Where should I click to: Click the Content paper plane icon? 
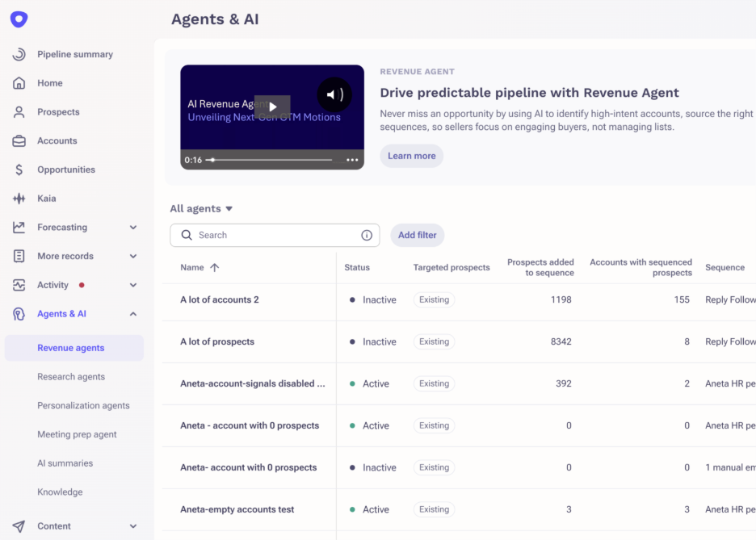(19, 526)
